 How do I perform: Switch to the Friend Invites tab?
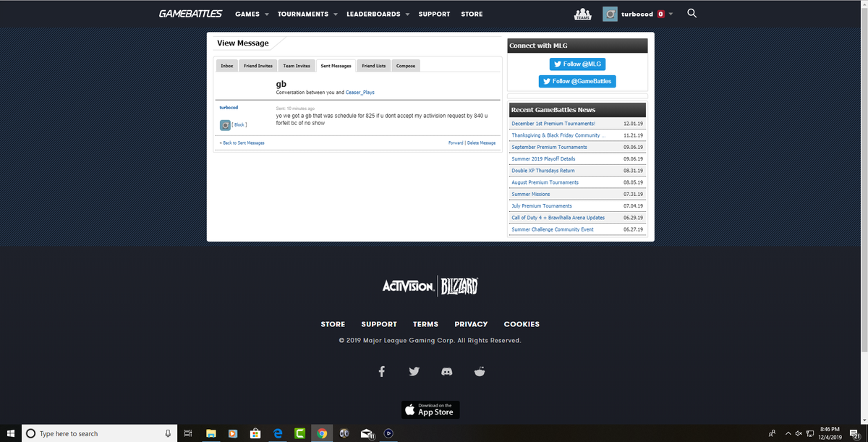pyautogui.click(x=258, y=66)
